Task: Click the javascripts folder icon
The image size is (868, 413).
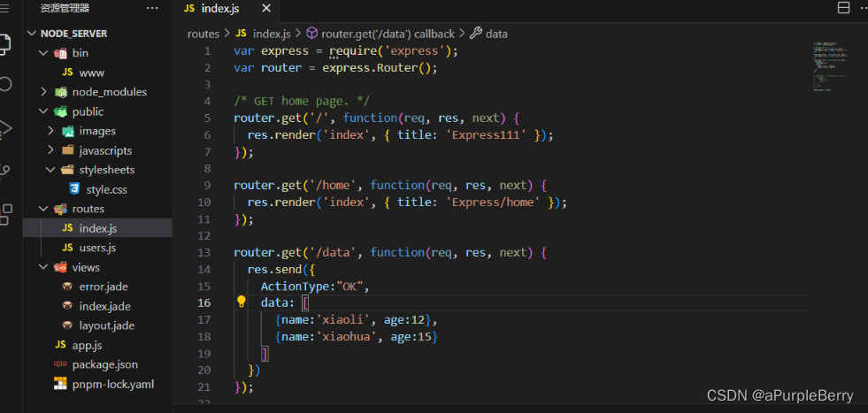Action: coord(67,150)
